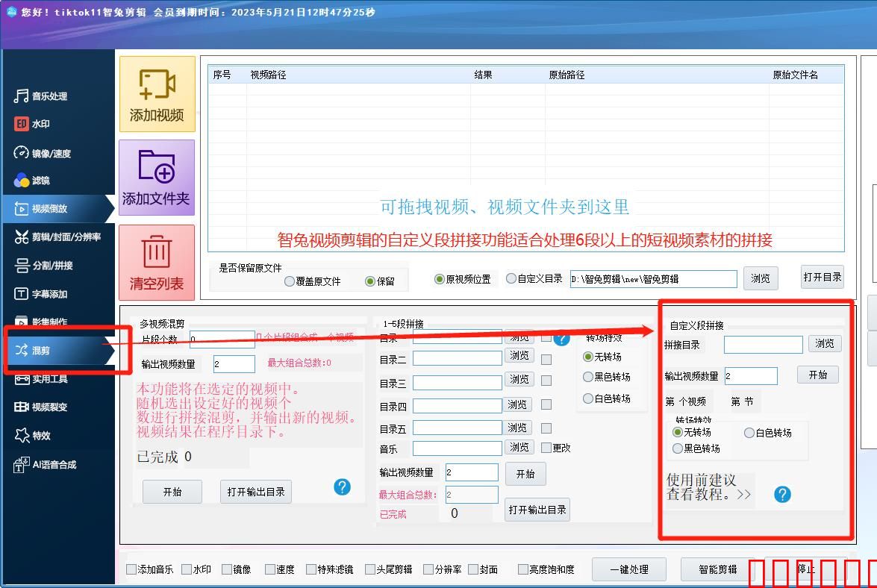Go to 镜像/速度 in the sidebar
Viewport: 877px width, 588px height.
[43, 153]
